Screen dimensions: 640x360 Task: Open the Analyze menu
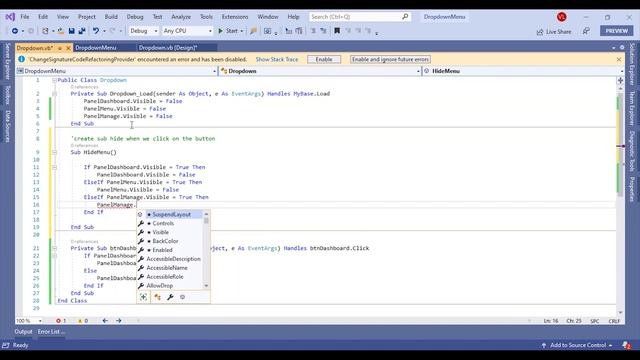coord(181,17)
